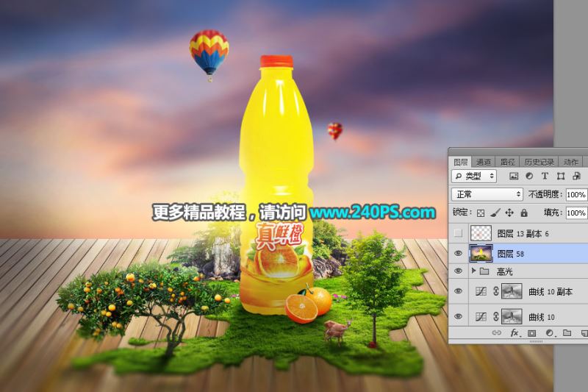This screenshot has width=588, height=392.
Task: Click 不透明度 label
Action: [545, 194]
